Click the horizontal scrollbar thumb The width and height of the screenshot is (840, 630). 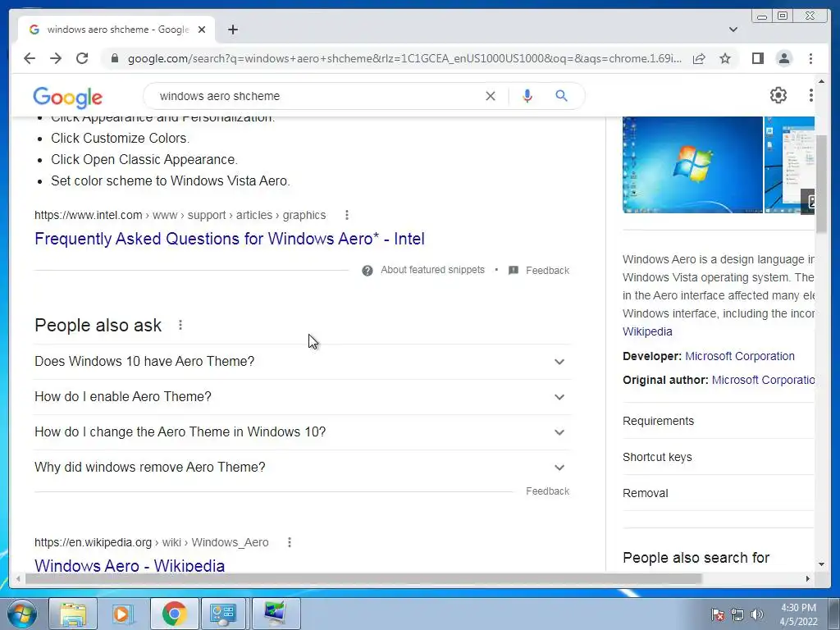pyautogui.click(x=363, y=578)
